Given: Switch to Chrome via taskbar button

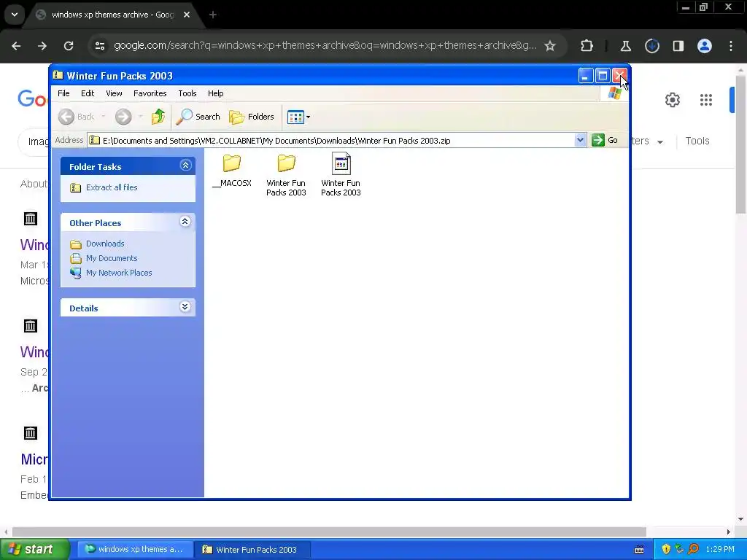Looking at the screenshot, I should click(135, 550).
